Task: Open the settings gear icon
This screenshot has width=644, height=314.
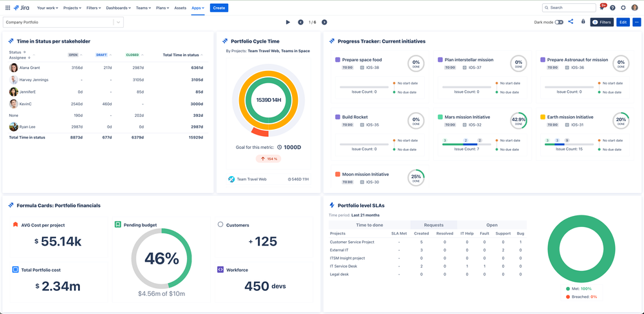Action: click(x=623, y=8)
